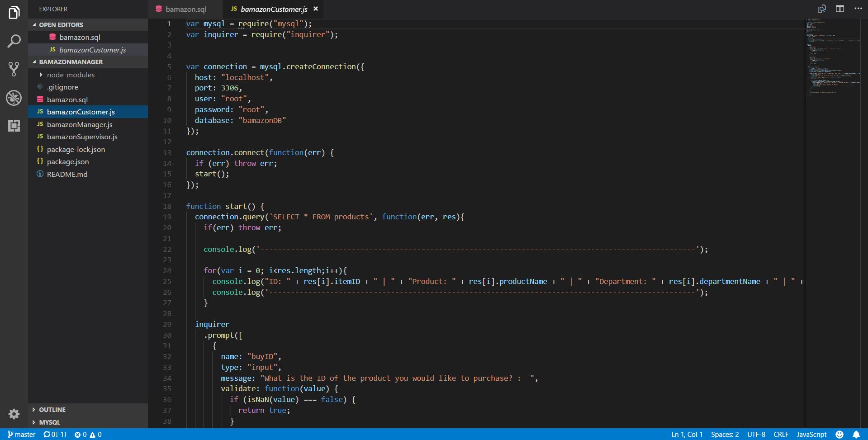Screen dimensions: 868x440
Task: Open the Search view icon
Action: pyautogui.click(x=14, y=41)
